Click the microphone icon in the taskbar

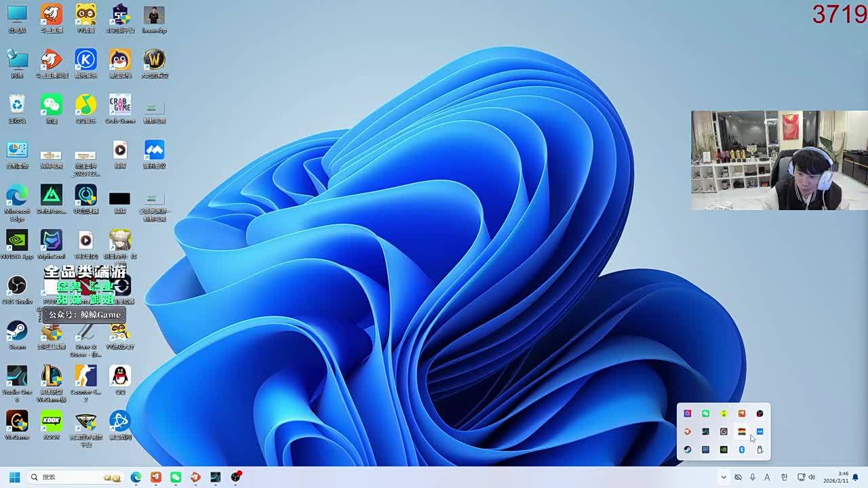[x=753, y=477]
